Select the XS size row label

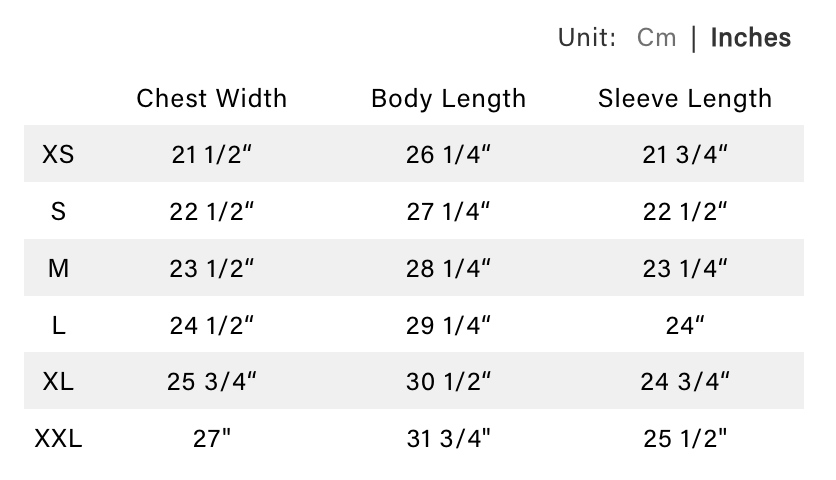58,154
